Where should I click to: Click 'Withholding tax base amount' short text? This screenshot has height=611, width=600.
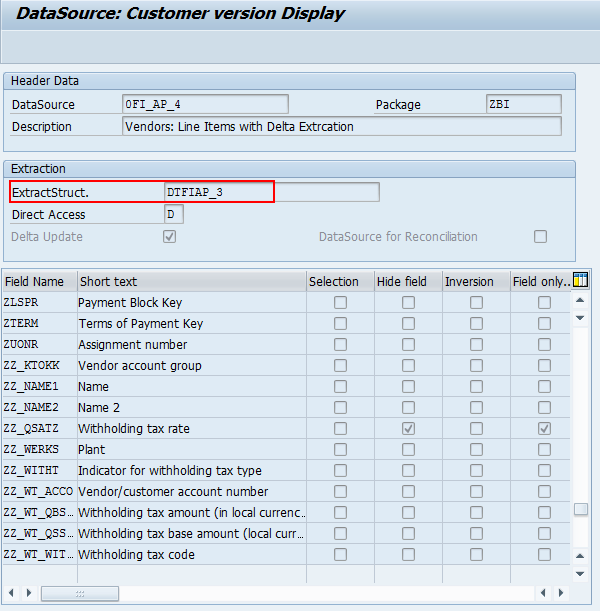(x=191, y=533)
